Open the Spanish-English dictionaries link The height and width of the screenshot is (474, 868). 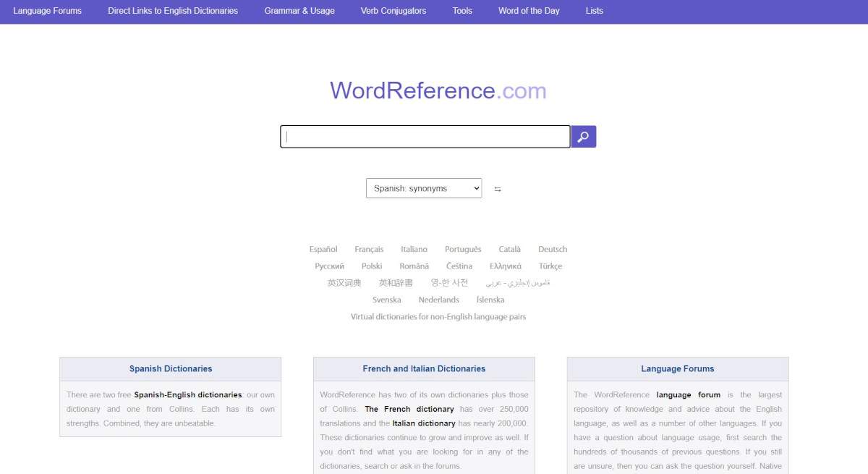[x=188, y=395]
